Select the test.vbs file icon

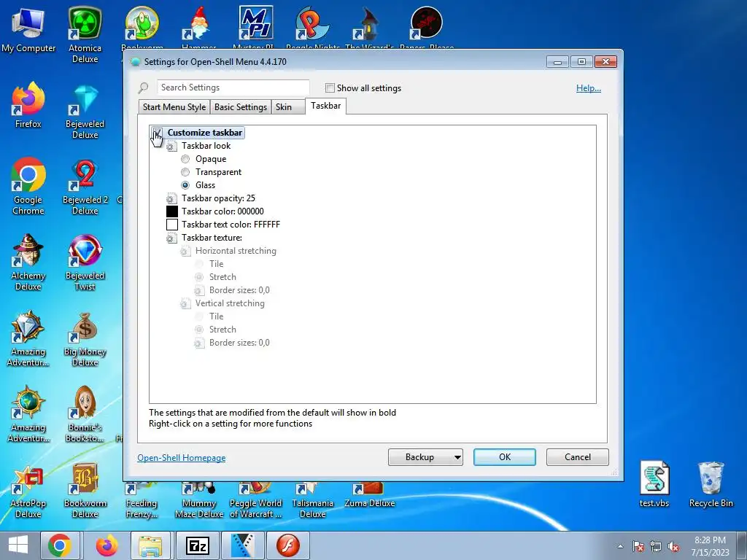(x=654, y=484)
